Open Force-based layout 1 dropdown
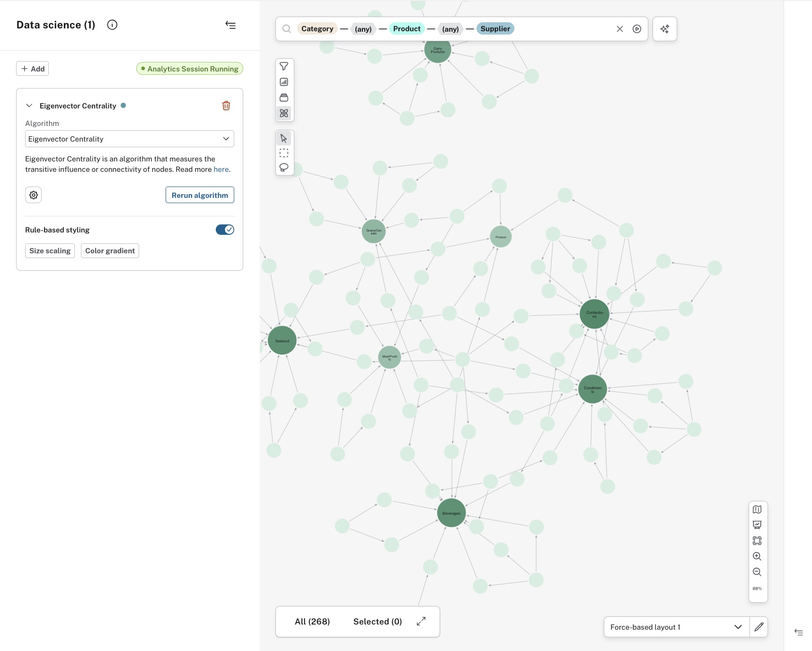This screenshot has height=651, width=812. pyautogui.click(x=676, y=627)
